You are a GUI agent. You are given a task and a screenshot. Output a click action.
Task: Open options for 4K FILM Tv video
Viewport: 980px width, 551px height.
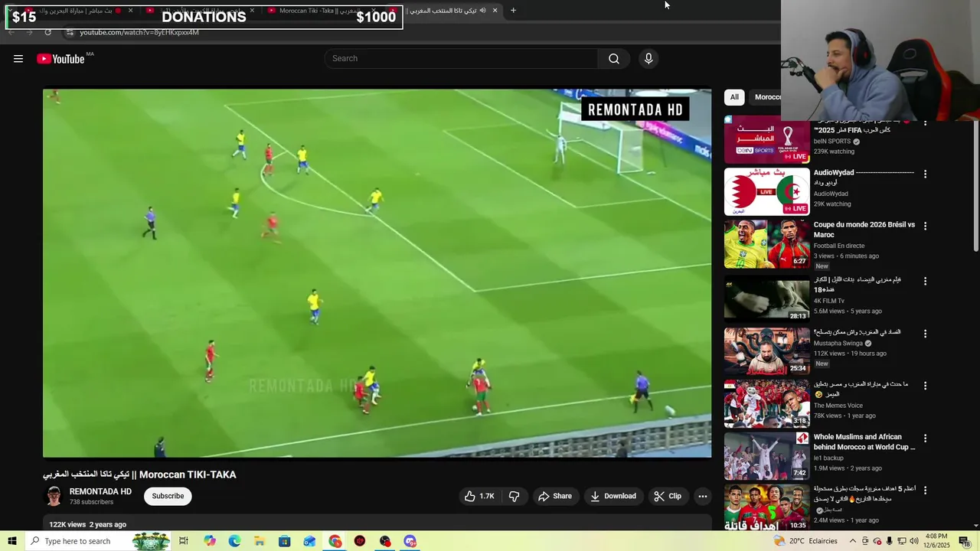[x=925, y=281]
